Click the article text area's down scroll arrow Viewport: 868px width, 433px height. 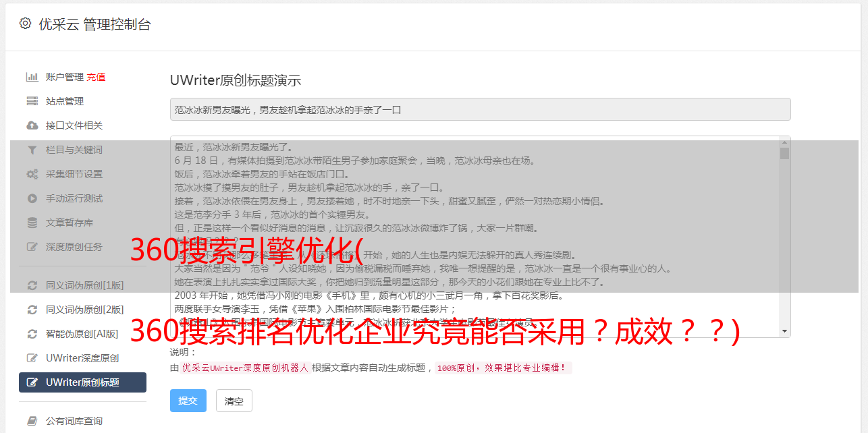coord(784,331)
